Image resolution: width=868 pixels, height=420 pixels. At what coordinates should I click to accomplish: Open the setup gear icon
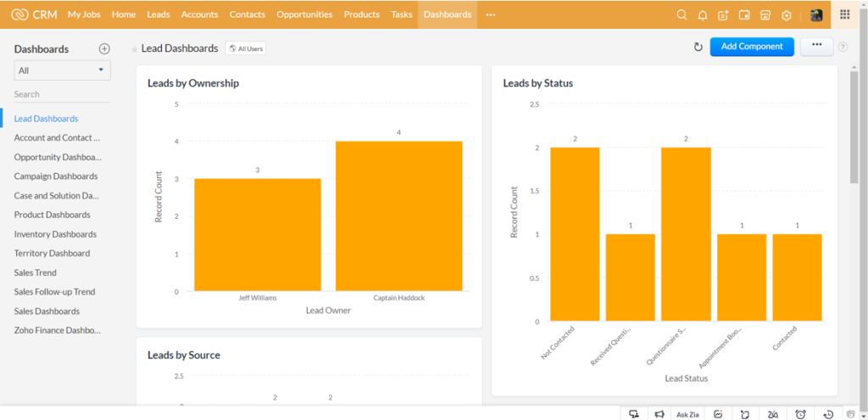(x=786, y=15)
